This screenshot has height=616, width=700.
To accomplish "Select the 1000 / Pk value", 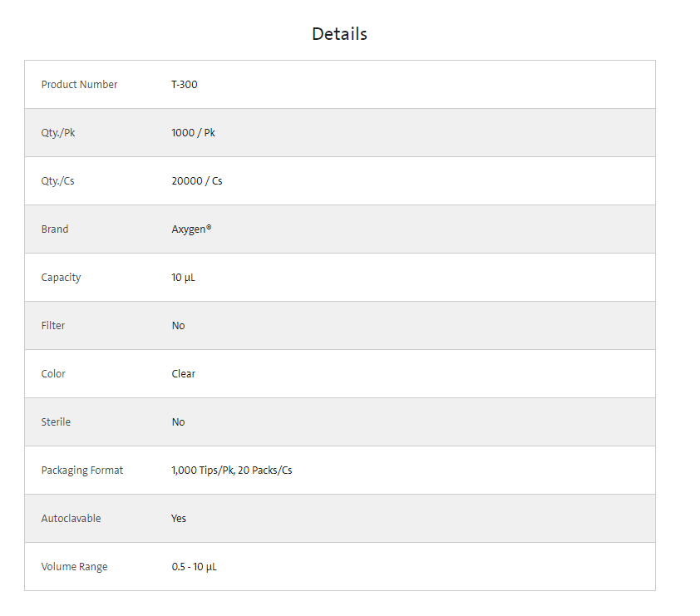I will tap(193, 133).
